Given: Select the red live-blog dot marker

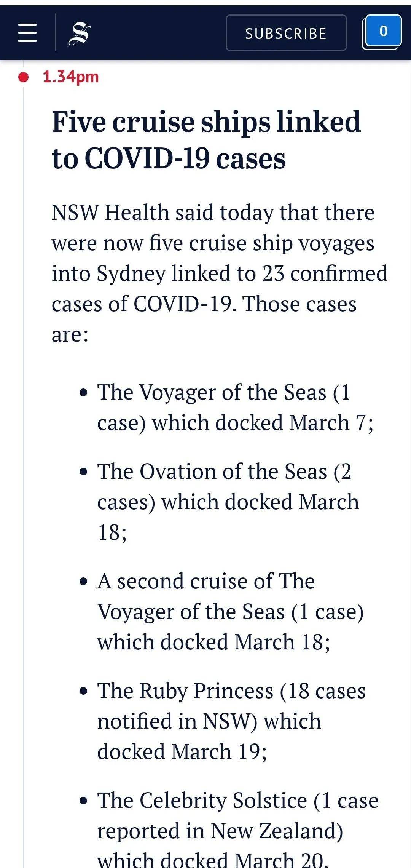Looking at the screenshot, I should [24, 77].
